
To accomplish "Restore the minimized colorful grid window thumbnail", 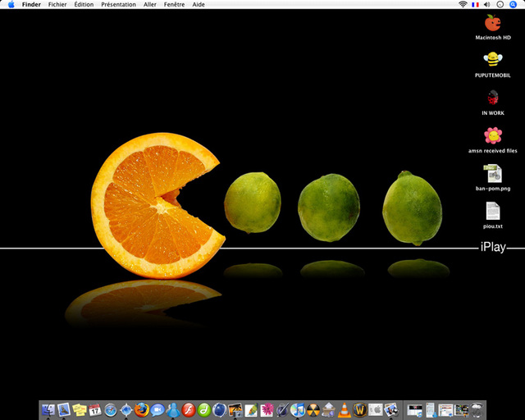I will click(461, 409).
